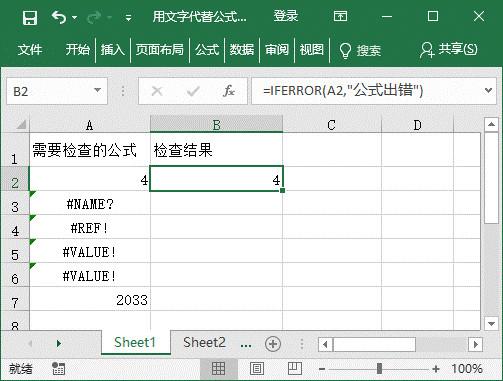Click the Enter checkmark formula icon
503x381 pixels.
click(x=193, y=91)
